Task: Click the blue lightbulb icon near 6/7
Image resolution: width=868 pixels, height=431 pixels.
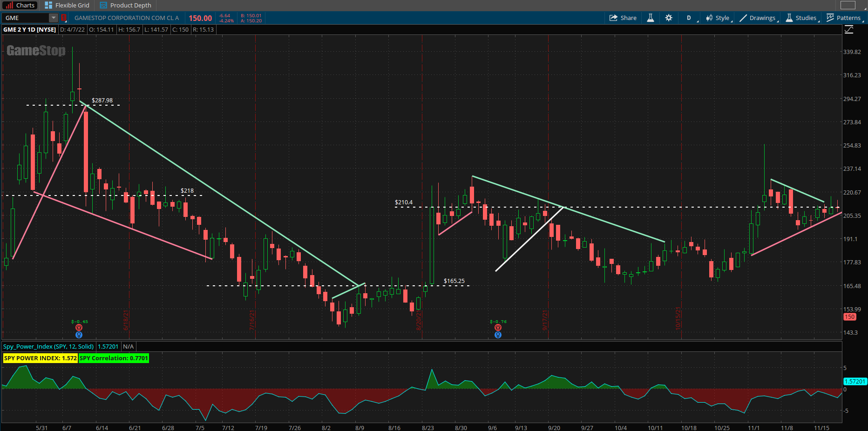Action: [x=79, y=335]
